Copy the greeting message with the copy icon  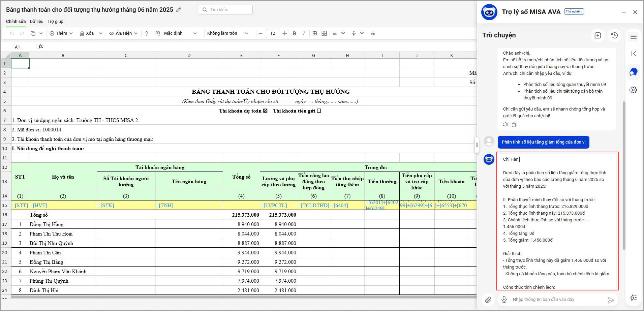click(x=514, y=124)
